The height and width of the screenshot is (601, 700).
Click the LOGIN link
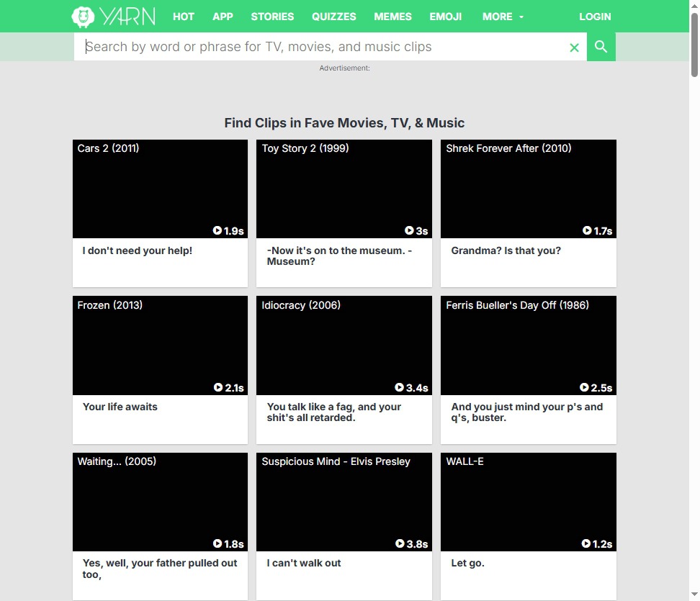(x=594, y=17)
